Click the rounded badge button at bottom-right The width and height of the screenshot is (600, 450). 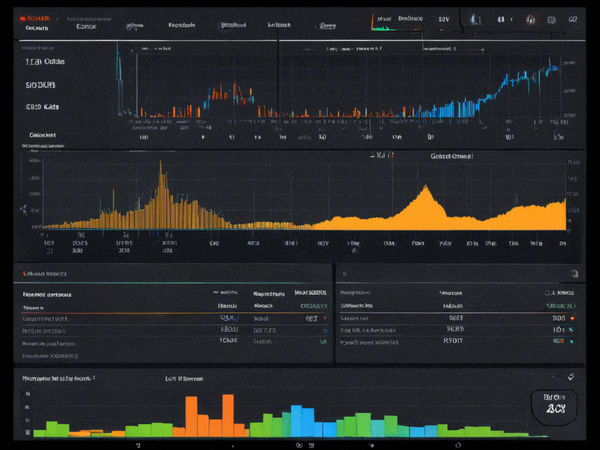554,407
